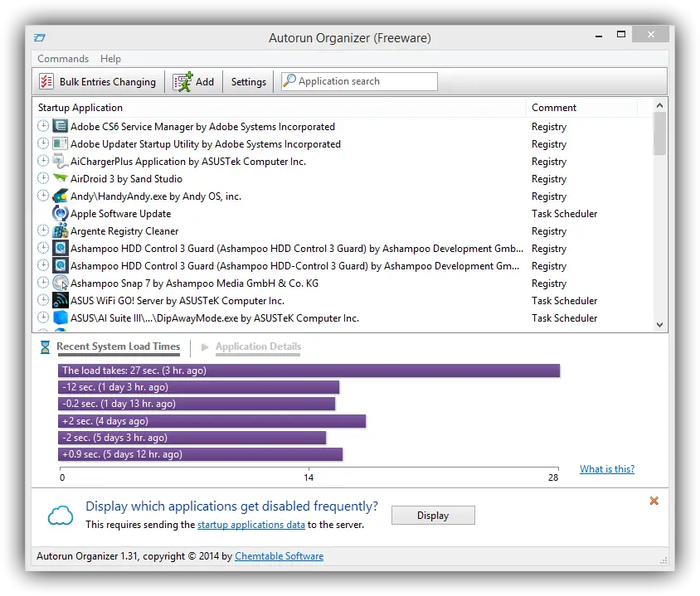This screenshot has height=596, width=700.
Task: Toggle delay clock for AiChargerPlus Application
Action: coord(43,161)
